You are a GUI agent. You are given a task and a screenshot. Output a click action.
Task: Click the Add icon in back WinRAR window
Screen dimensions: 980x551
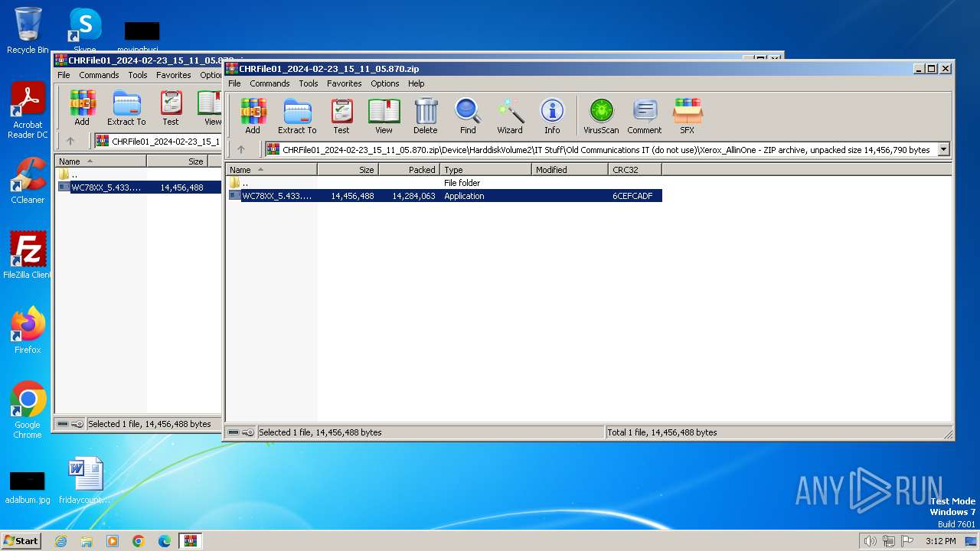82,108
